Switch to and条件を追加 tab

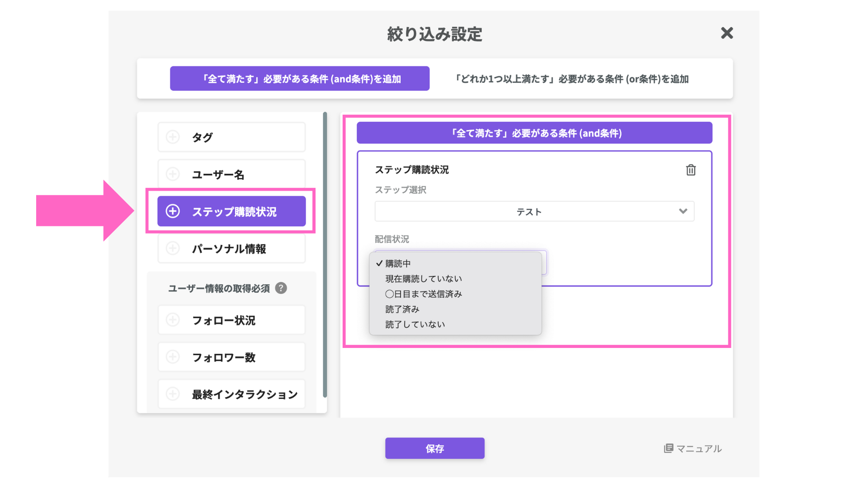click(x=299, y=79)
